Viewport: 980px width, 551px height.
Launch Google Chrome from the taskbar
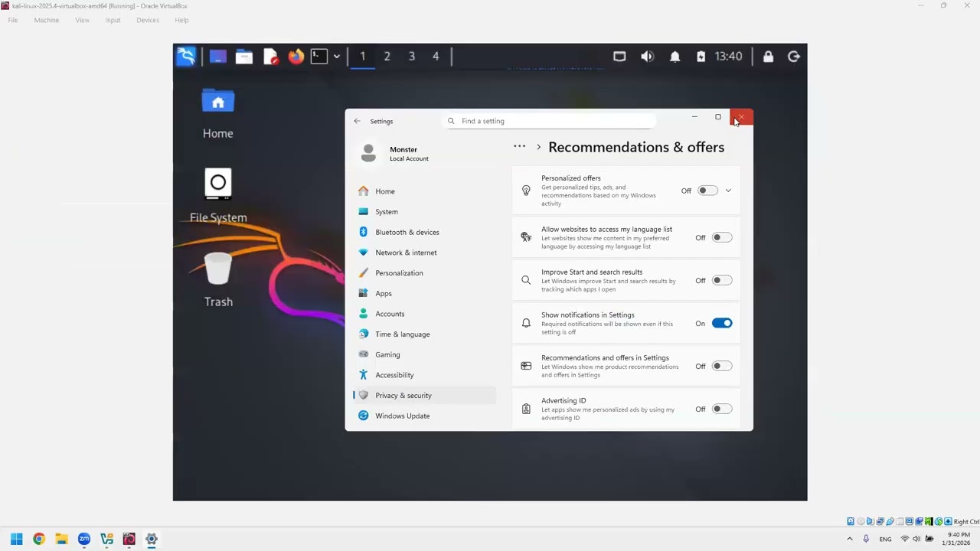coord(39,539)
